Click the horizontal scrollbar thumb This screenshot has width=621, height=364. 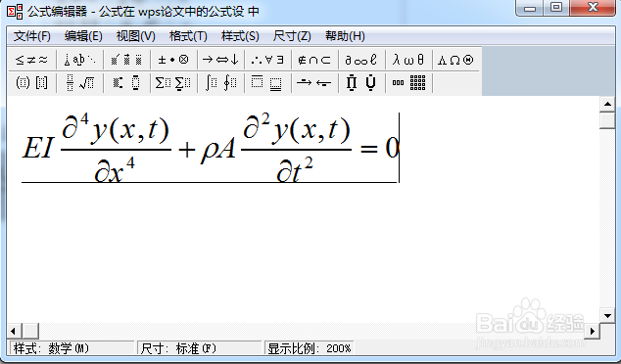click(x=30, y=331)
